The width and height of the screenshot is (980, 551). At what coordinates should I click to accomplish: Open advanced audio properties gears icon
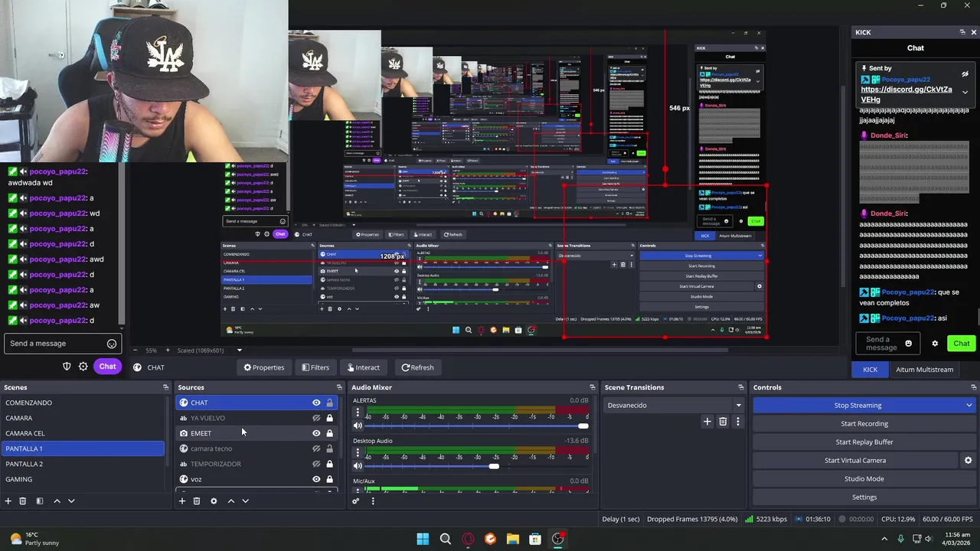click(x=355, y=500)
